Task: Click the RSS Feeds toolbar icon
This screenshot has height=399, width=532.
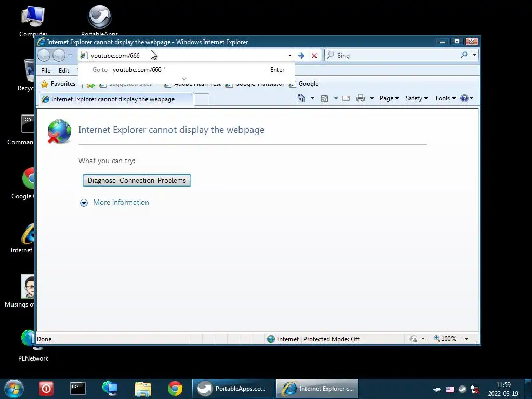Action: click(x=324, y=98)
